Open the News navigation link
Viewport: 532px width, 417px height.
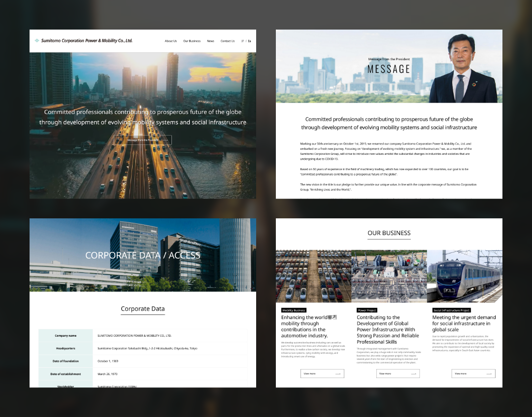click(210, 41)
